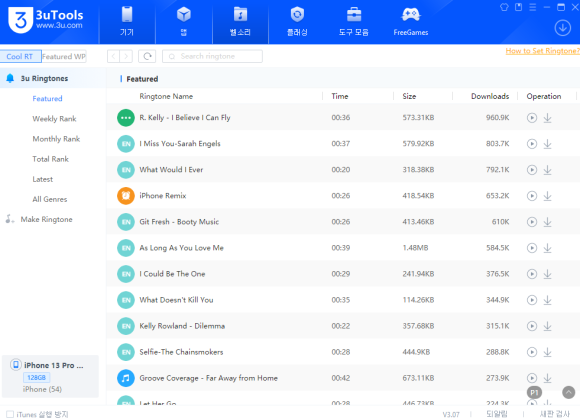This screenshot has width=580, height=419.
Task: Download I Could Be The One ringtone
Action: (547, 274)
